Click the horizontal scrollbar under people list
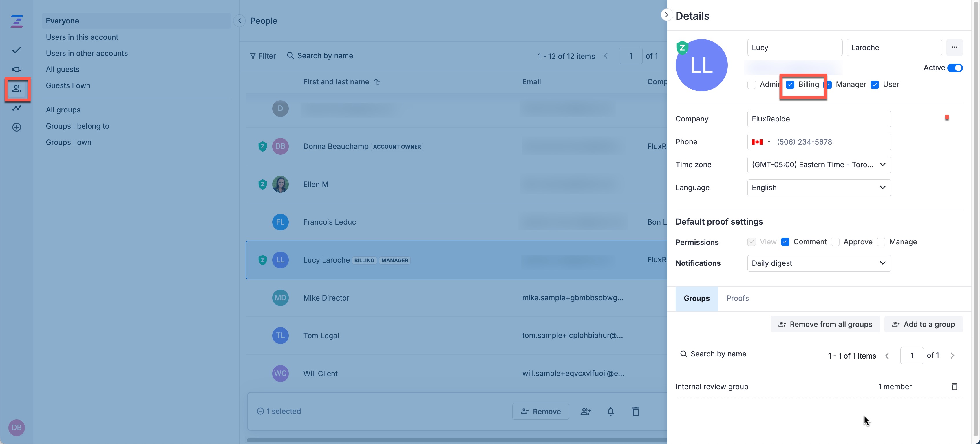The height and width of the screenshot is (444, 980). click(x=456, y=440)
